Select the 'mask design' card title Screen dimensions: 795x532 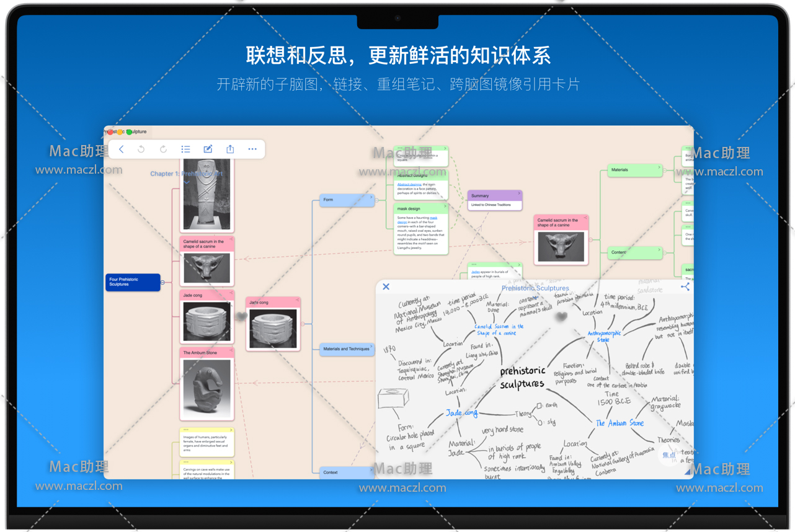pyautogui.click(x=409, y=209)
